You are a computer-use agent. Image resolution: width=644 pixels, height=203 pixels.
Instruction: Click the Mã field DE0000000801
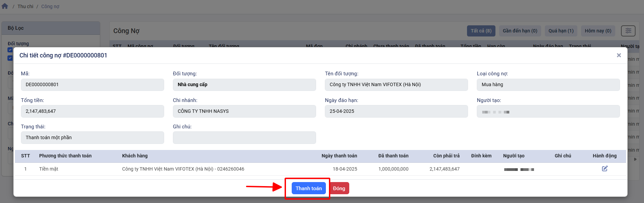[92, 85]
